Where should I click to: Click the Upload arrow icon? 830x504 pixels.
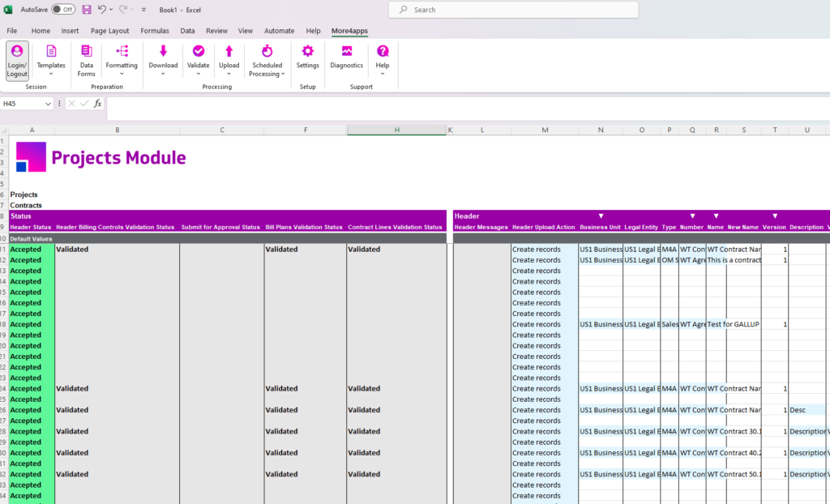click(x=229, y=51)
